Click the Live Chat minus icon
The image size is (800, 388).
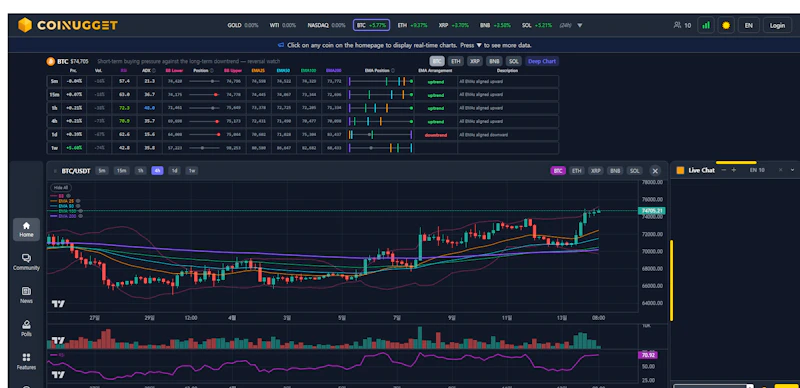tap(723, 170)
